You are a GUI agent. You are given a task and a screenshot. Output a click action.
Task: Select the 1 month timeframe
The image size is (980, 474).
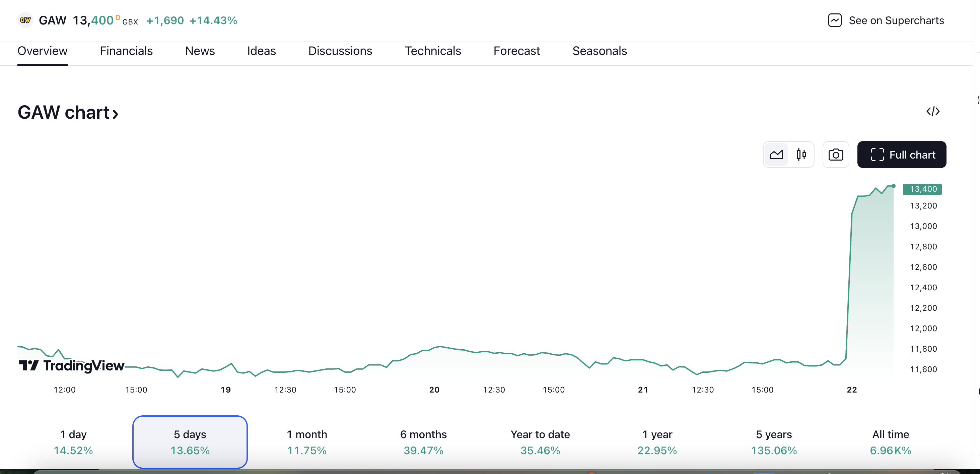point(307,442)
